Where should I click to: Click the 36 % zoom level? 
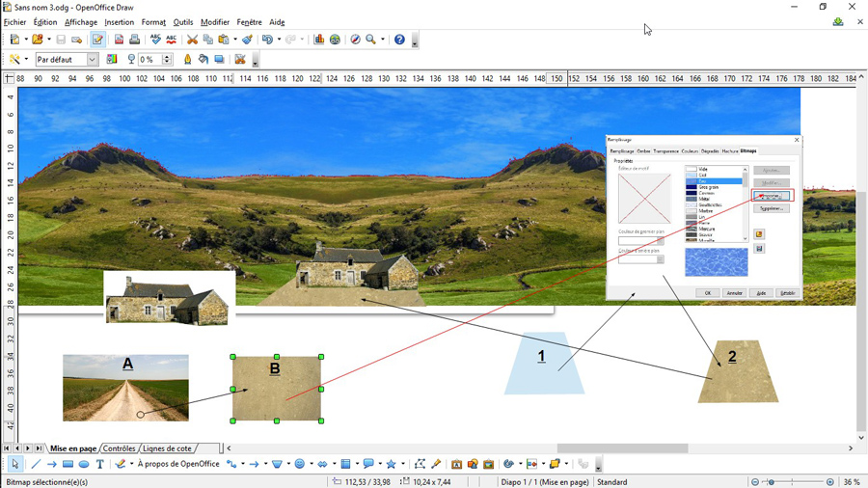[852, 482]
